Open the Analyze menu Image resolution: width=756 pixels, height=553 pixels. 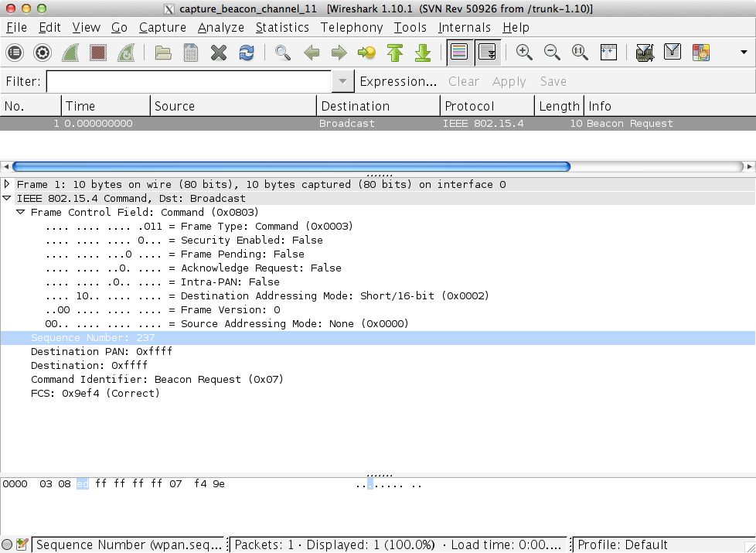click(221, 28)
